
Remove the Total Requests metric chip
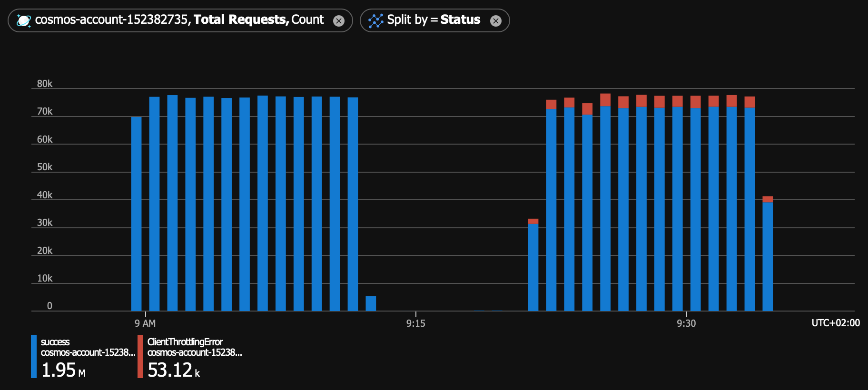pyautogui.click(x=339, y=21)
